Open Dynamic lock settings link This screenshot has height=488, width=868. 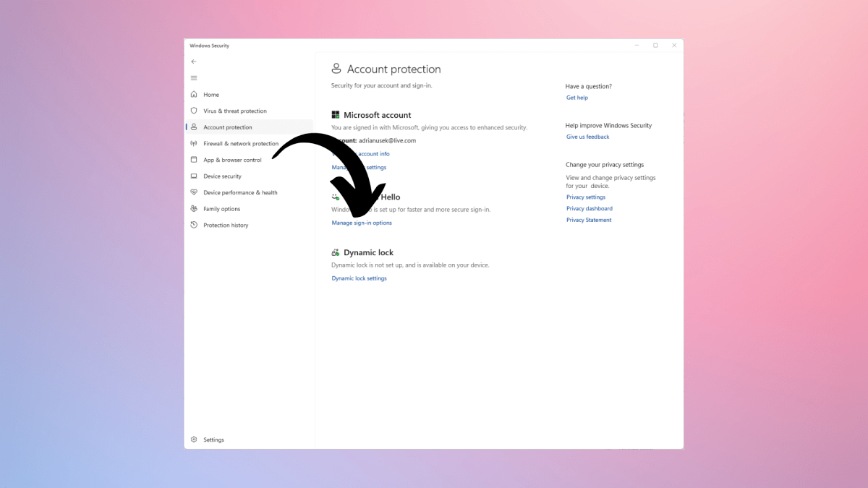click(x=359, y=278)
